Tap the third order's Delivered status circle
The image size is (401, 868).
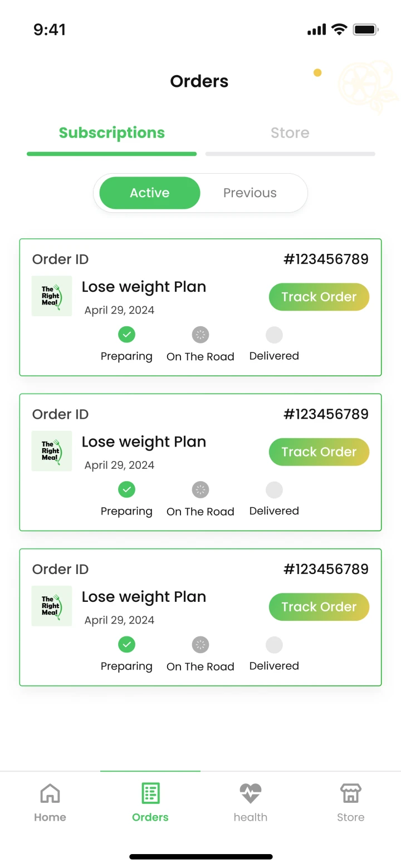click(274, 645)
